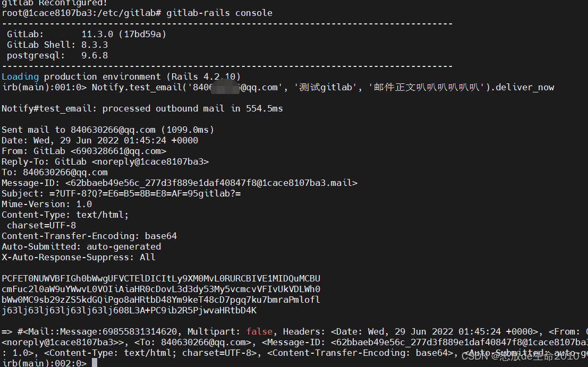The height and width of the screenshot is (367, 588).
Task: Click the CSDN watermark text
Action: coord(523,357)
